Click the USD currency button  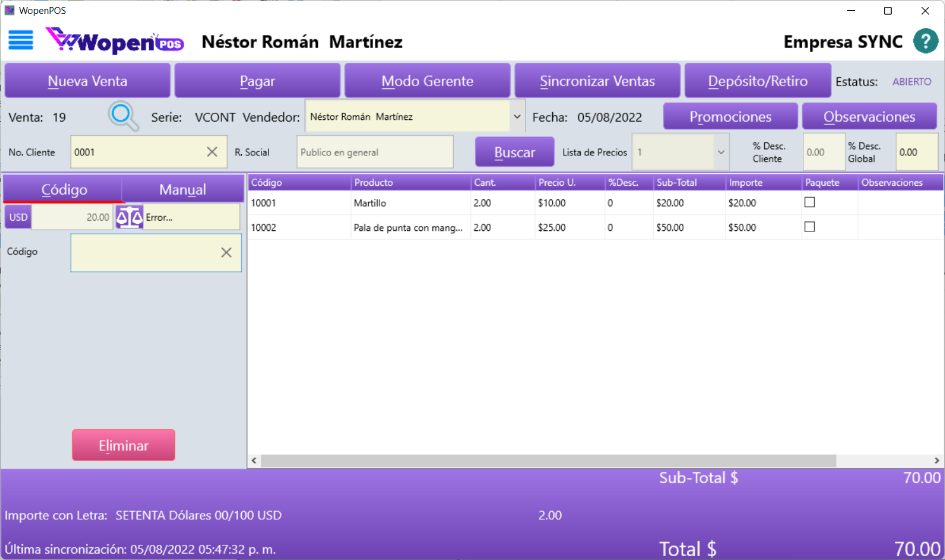[18, 217]
